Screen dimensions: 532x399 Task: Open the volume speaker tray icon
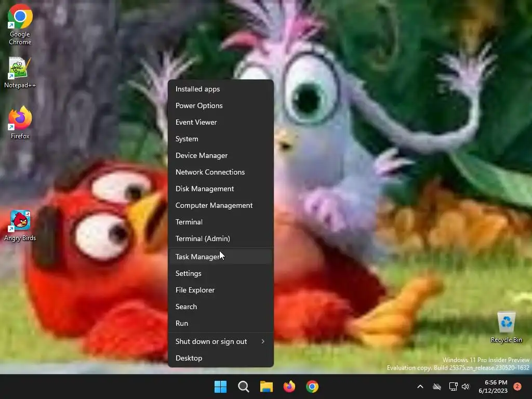click(x=465, y=387)
